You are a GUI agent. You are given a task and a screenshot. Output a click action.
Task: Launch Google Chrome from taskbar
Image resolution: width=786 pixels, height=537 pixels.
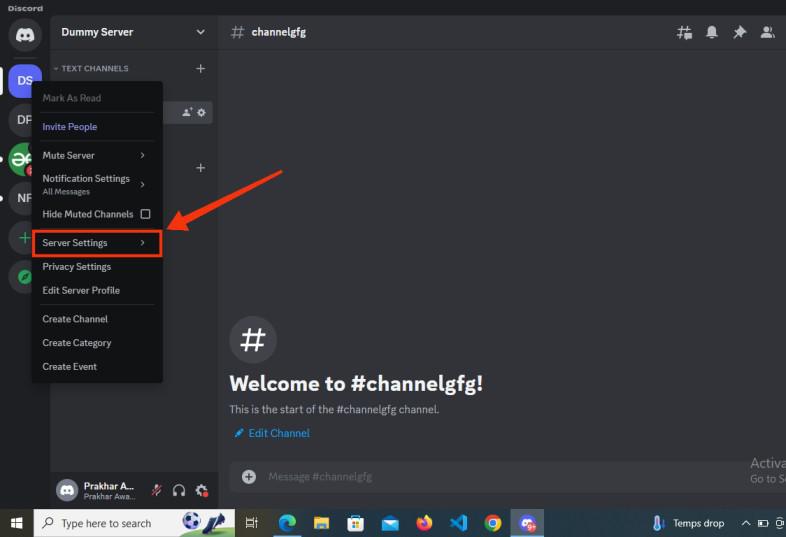(493, 523)
